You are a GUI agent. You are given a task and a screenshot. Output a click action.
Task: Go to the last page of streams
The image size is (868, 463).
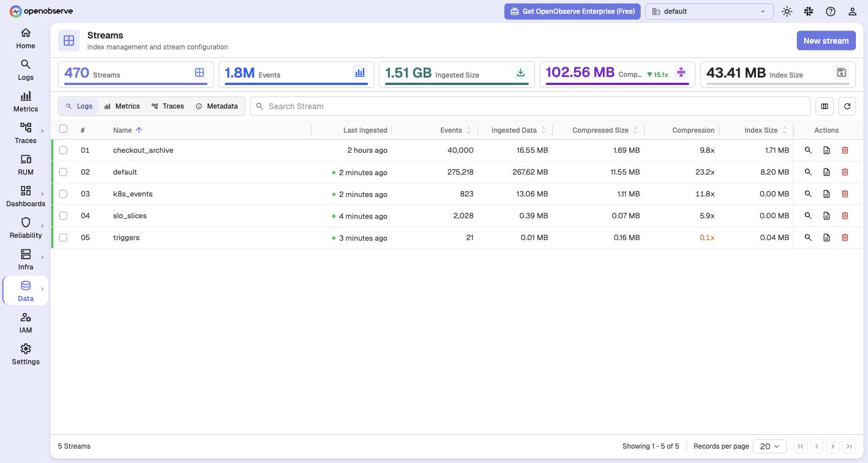pos(849,446)
